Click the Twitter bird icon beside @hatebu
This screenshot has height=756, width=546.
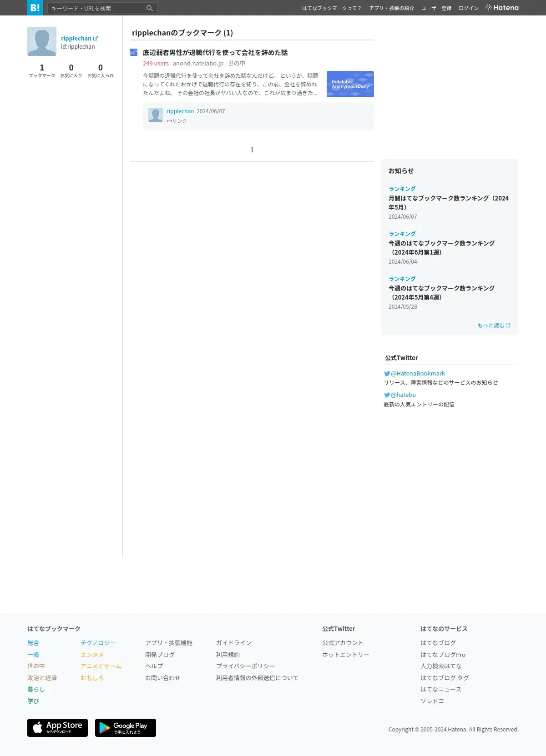point(387,395)
